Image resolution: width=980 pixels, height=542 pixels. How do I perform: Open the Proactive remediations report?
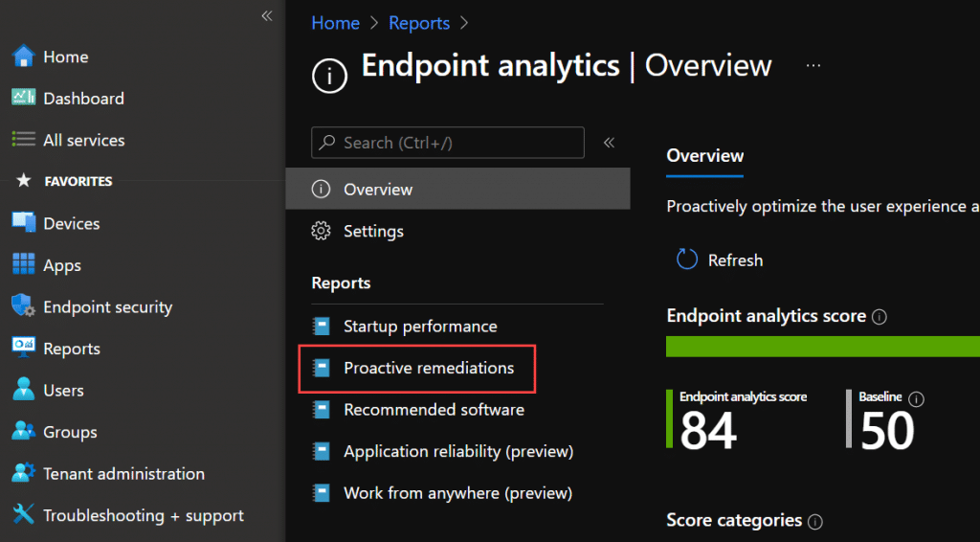[x=429, y=368]
